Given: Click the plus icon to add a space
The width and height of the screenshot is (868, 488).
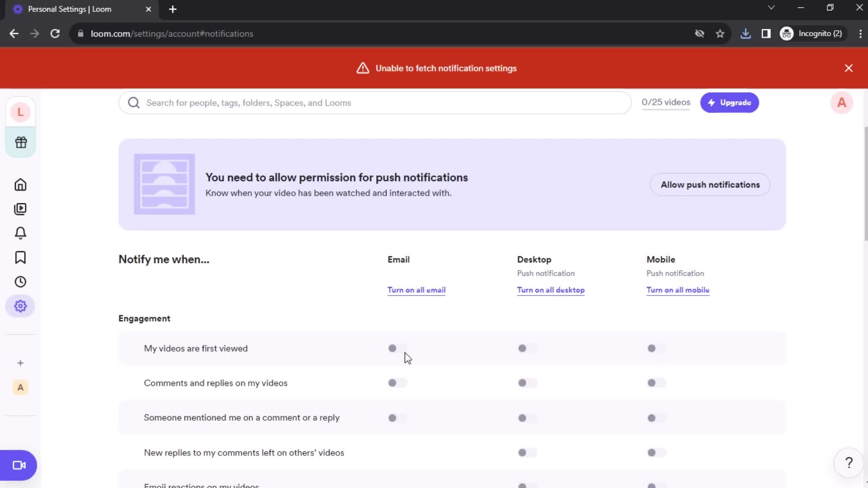Looking at the screenshot, I should point(20,363).
